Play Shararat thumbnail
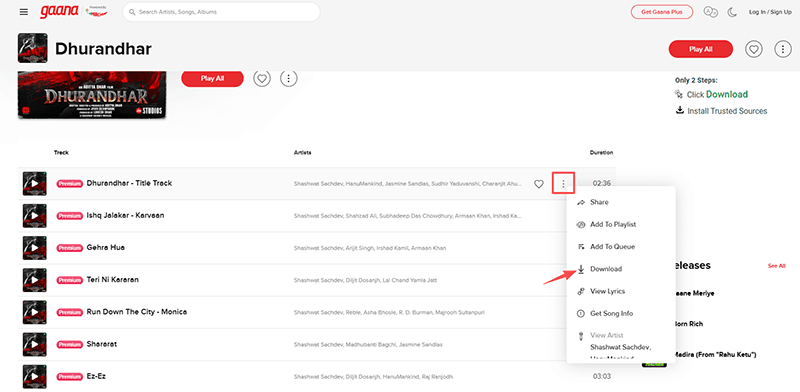Screen dimensions: 800x392 35,345
